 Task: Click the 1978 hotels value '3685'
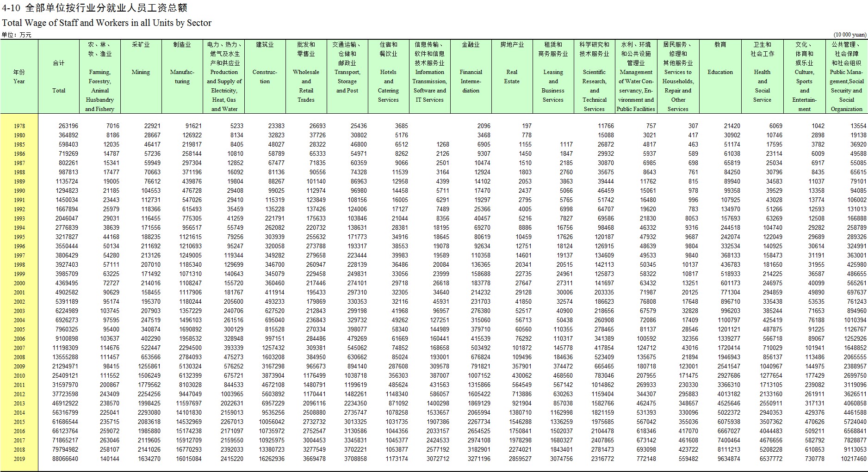[402, 126]
